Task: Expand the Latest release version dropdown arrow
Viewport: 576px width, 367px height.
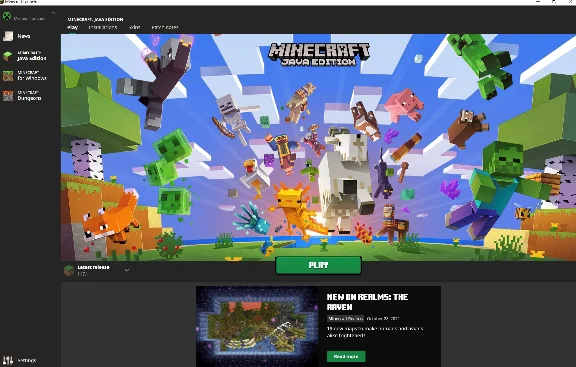Action: (127, 270)
